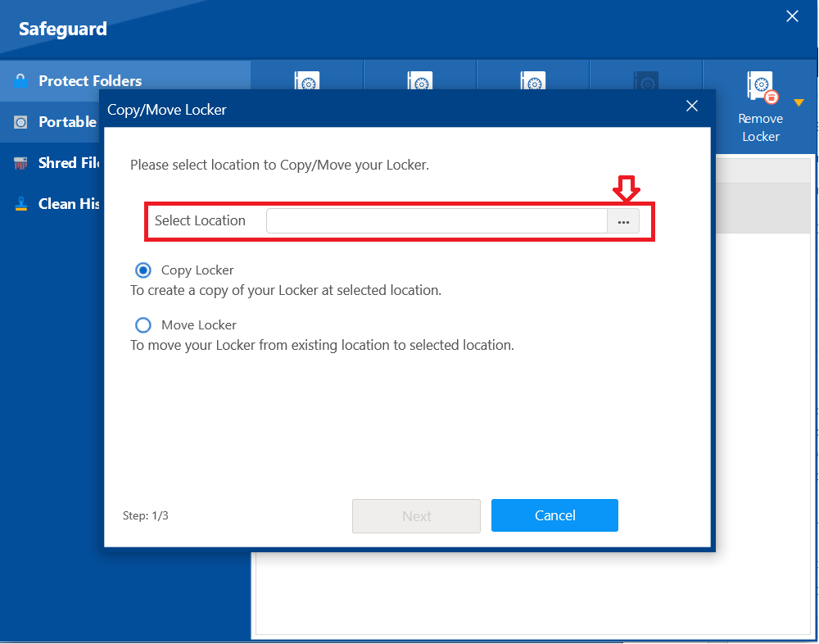Click the Clean History broom icon
Viewport: 819px width, 644px height.
(x=21, y=204)
